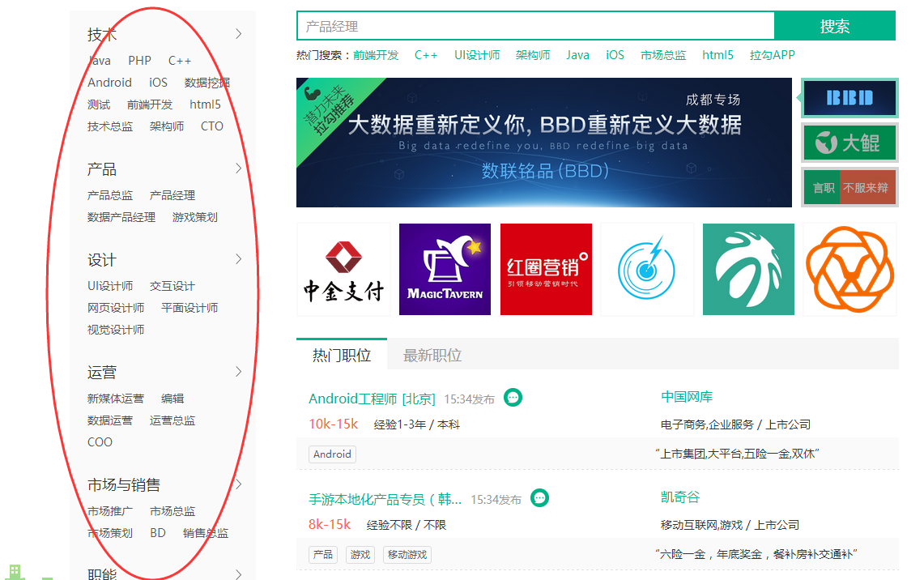Click the 红圈营销 red logo tile
This screenshot has height=580, width=924.
click(x=546, y=270)
